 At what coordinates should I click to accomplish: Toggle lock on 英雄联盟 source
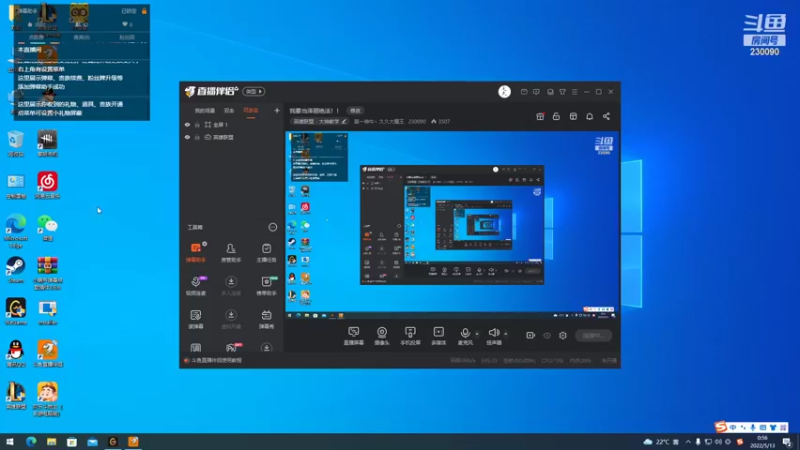197,137
